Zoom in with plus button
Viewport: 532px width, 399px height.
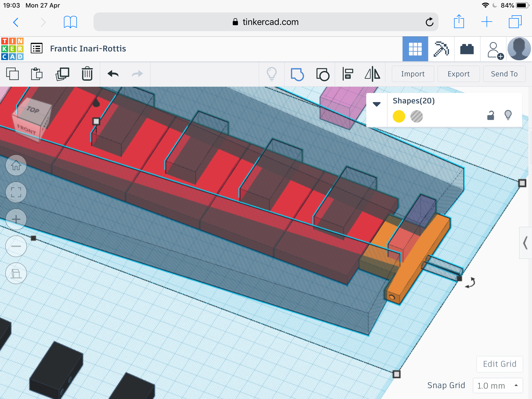pos(16,219)
